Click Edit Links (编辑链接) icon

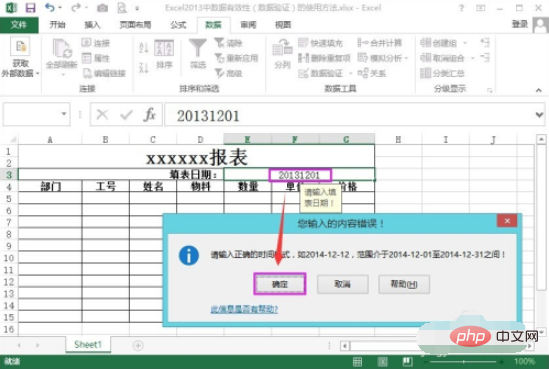(x=87, y=73)
